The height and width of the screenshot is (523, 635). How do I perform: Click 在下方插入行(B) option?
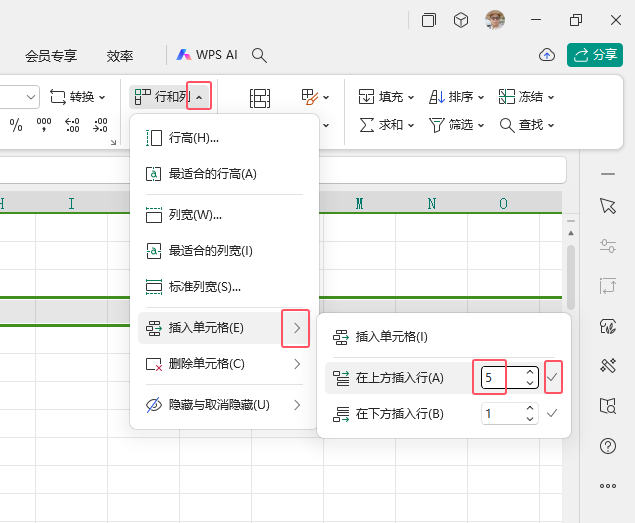pyautogui.click(x=399, y=414)
